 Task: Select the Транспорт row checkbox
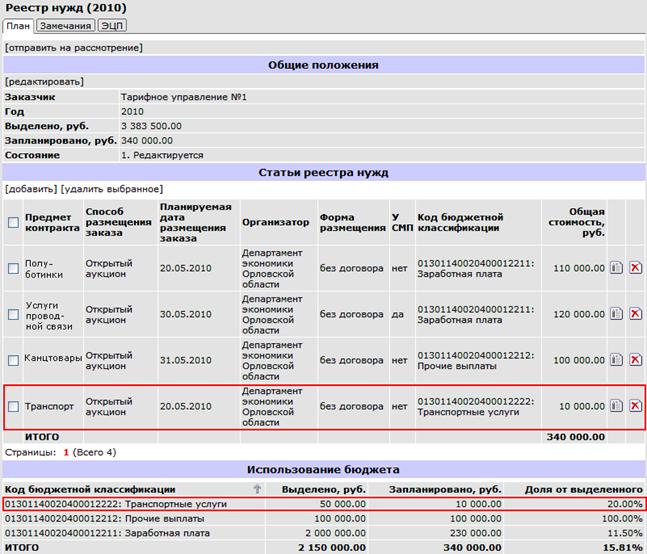pos(13,406)
